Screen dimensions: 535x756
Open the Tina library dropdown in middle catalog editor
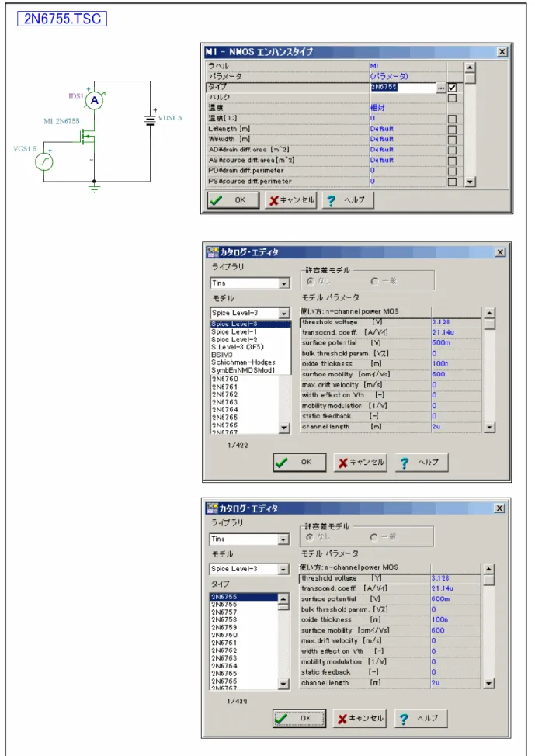[x=284, y=283]
